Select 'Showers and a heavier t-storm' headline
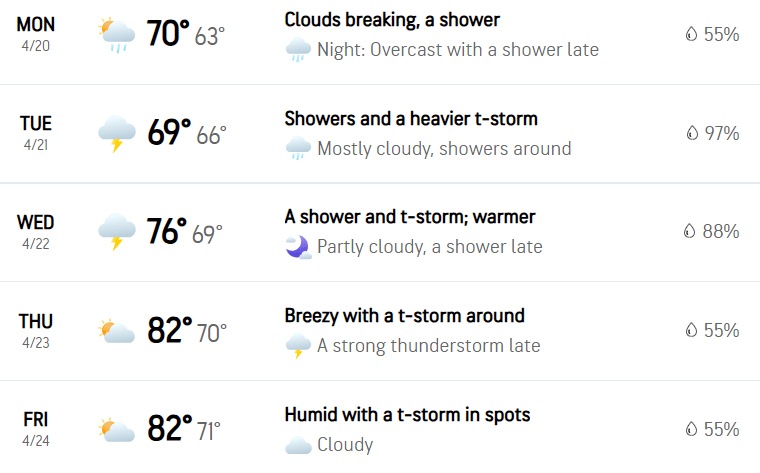 pos(411,119)
